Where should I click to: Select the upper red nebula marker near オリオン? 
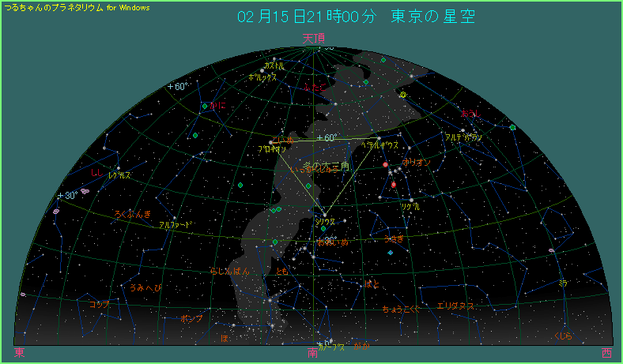pyautogui.click(x=385, y=165)
